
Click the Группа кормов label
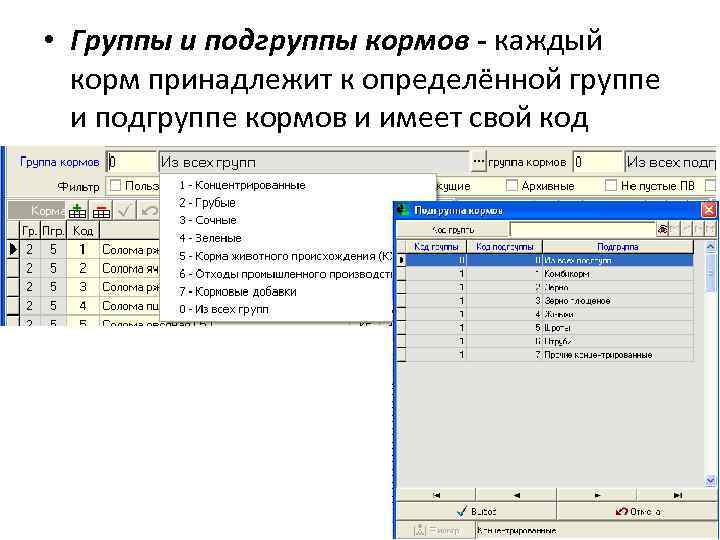(x=60, y=162)
